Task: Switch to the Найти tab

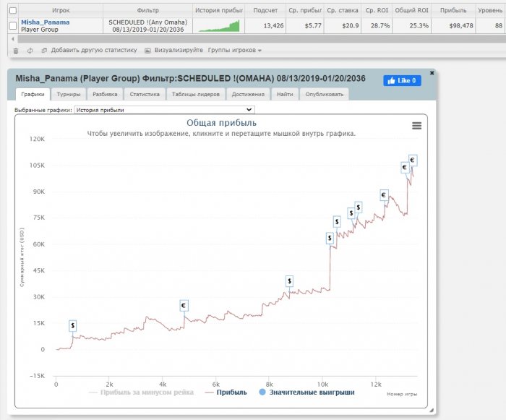Action: [285, 94]
